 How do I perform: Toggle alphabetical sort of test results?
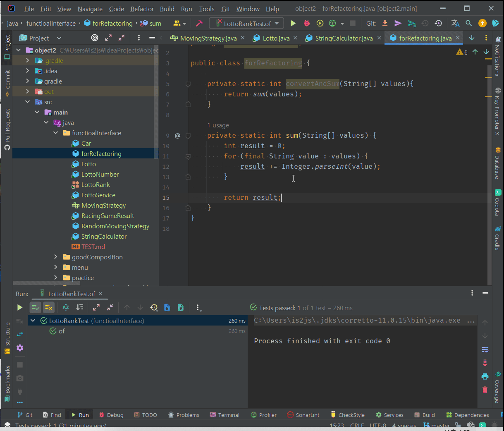66,307
